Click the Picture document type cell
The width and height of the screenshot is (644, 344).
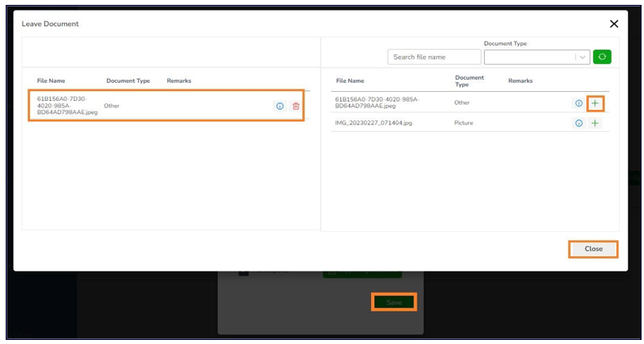point(464,123)
